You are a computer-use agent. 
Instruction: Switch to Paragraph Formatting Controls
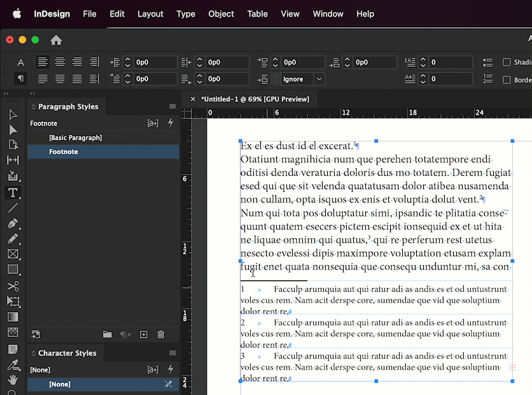pyautogui.click(x=21, y=79)
